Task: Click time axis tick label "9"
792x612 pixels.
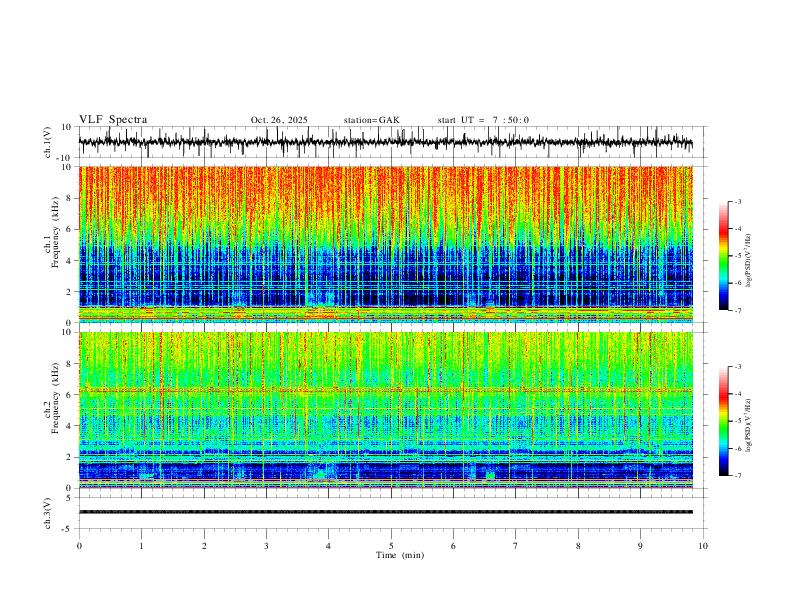Action: pos(640,546)
